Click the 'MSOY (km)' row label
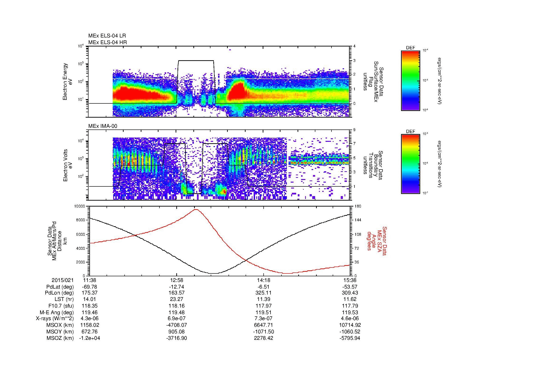Screen dimensions: 555x392 [60, 332]
